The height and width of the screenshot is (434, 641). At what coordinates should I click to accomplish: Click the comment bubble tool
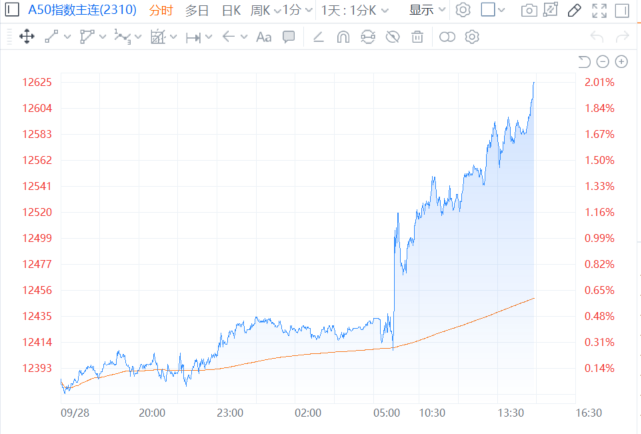click(289, 37)
